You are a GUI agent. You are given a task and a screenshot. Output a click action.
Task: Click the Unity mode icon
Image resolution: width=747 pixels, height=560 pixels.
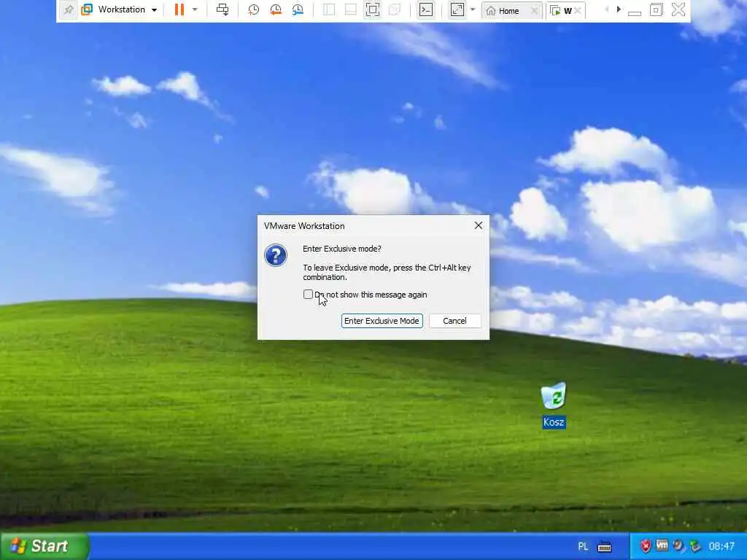(395, 9)
